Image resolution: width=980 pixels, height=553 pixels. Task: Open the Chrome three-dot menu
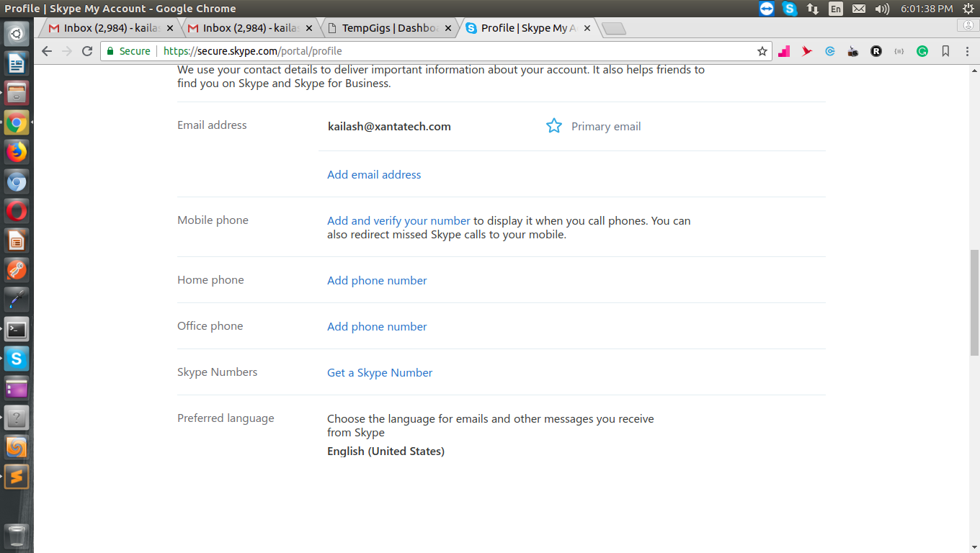[x=966, y=51]
